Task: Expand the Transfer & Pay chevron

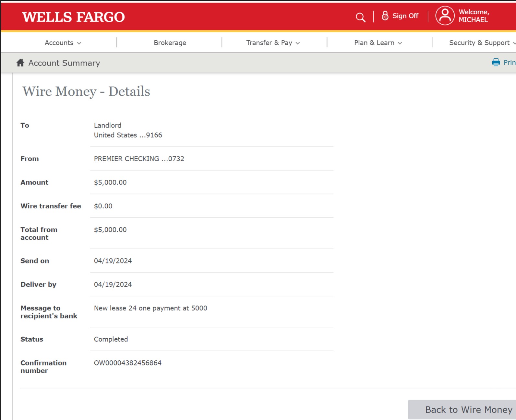Action: 298,43
